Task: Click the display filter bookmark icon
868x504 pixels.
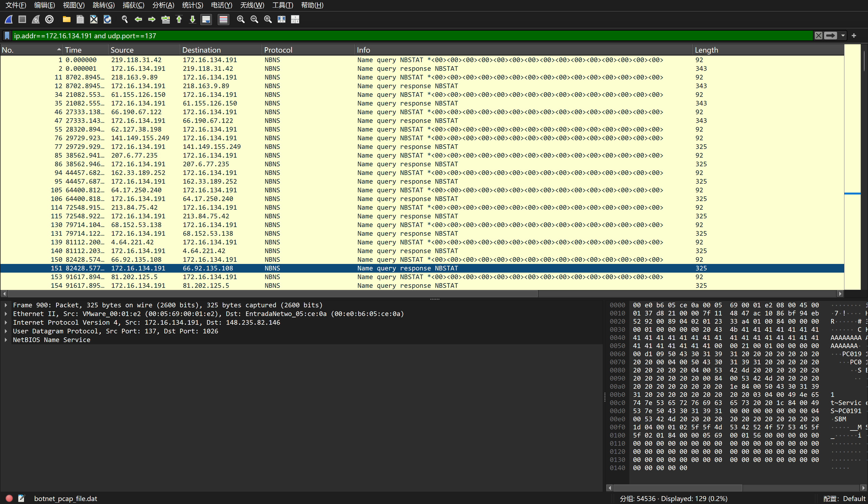Action: coord(7,36)
